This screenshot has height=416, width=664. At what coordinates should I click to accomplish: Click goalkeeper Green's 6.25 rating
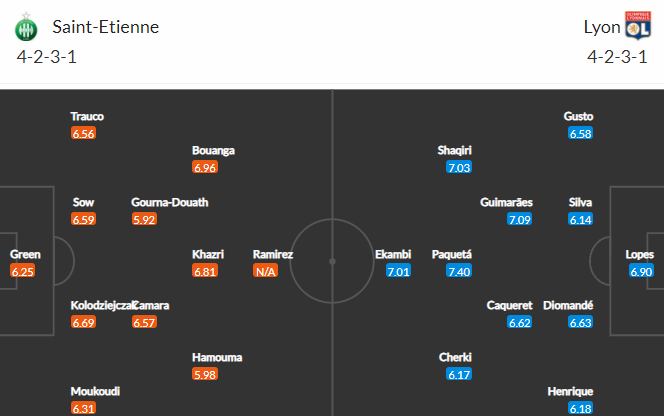pyautogui.click(x=22, y=271)
